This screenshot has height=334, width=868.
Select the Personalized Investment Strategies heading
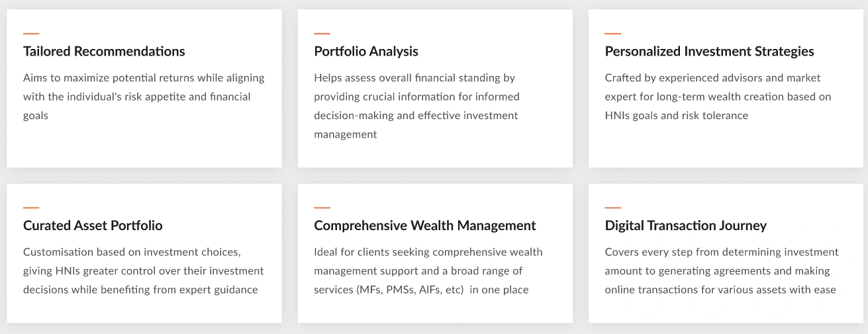pos(709,52)
